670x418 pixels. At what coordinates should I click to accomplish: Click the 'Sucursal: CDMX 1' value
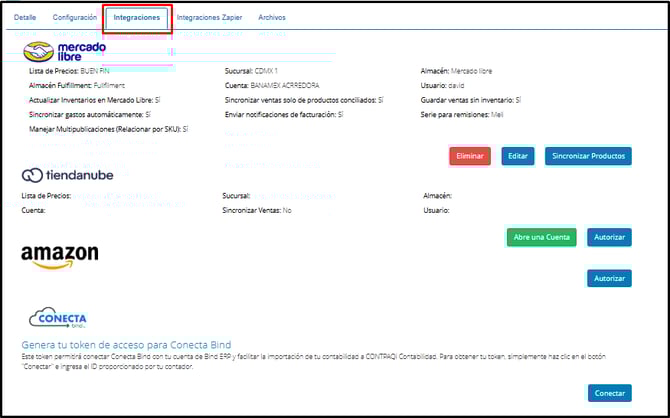click(251, 71)
